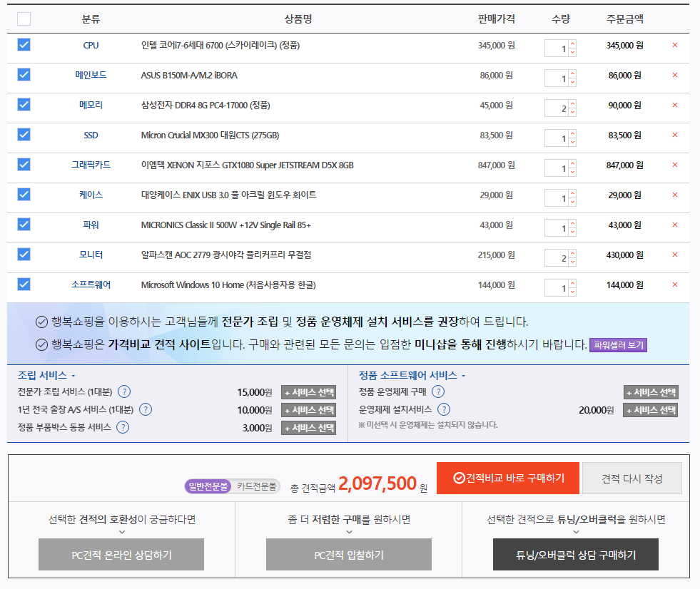Open help icon for 1년 전국 출장 A/S 서비스
The image size is (700, 589).
[x=146, y=409]
